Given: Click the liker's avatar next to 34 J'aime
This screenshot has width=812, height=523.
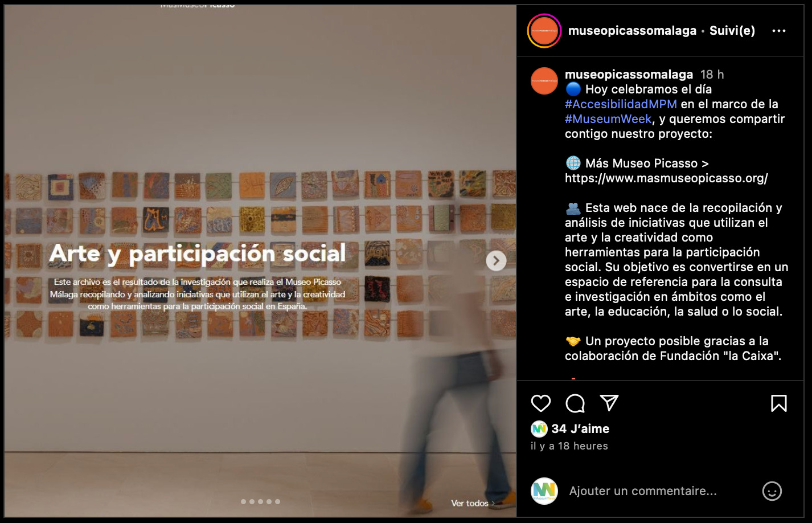Looking at the screenshot, I should click(x=539, y=428).
